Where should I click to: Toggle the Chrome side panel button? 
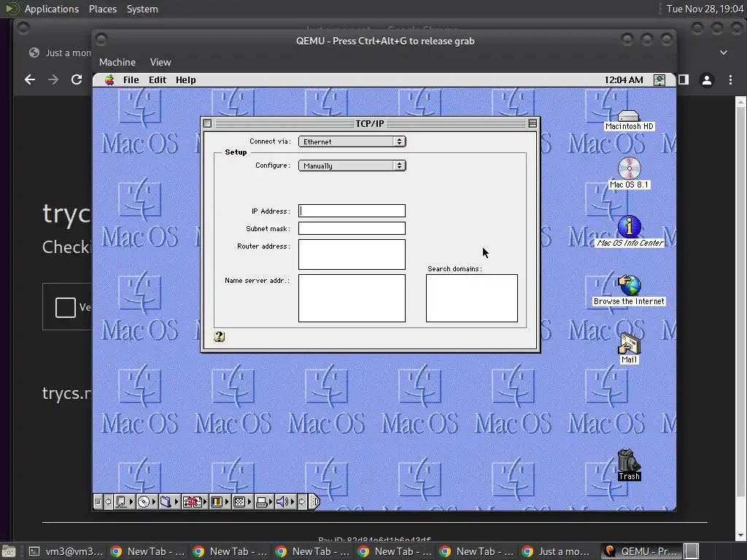684,79
